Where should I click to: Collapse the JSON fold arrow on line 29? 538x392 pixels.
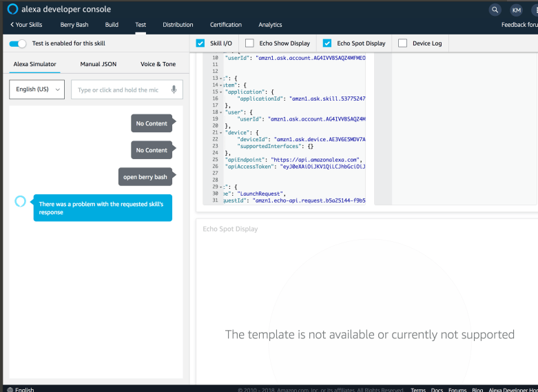220,187
